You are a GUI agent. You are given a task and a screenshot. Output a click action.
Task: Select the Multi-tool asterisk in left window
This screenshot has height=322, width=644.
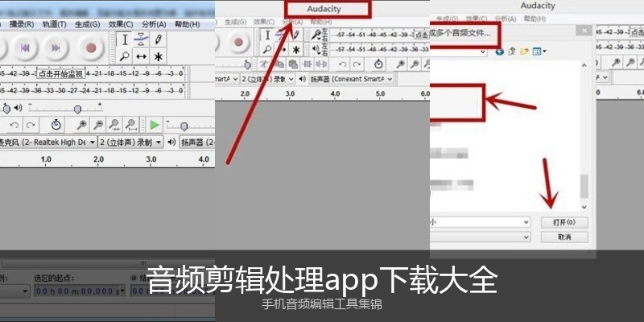pos(158,56)
